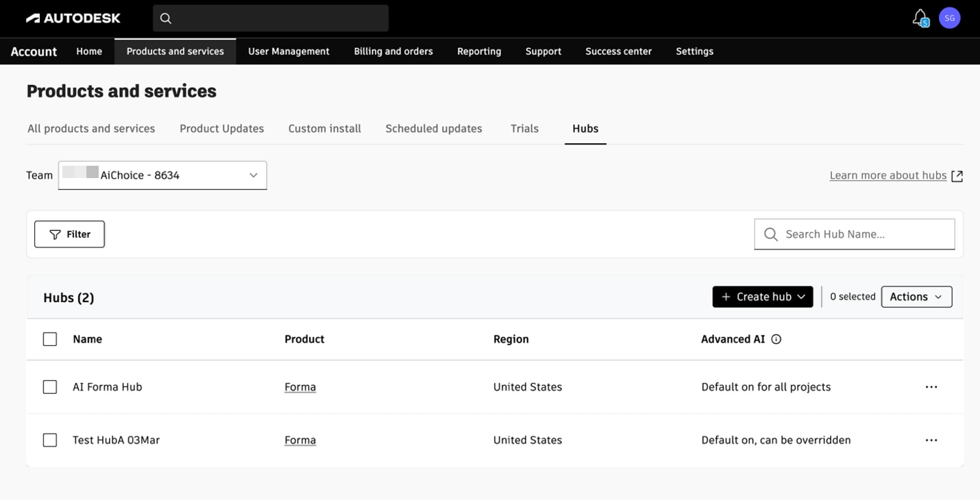Select all hubs with header checkbox

pos(50,339)
